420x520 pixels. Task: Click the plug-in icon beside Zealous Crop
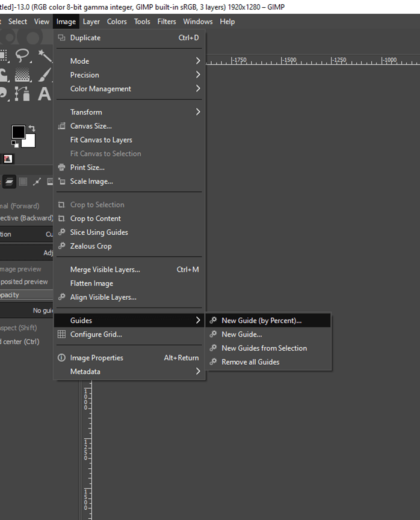[61, 246]
